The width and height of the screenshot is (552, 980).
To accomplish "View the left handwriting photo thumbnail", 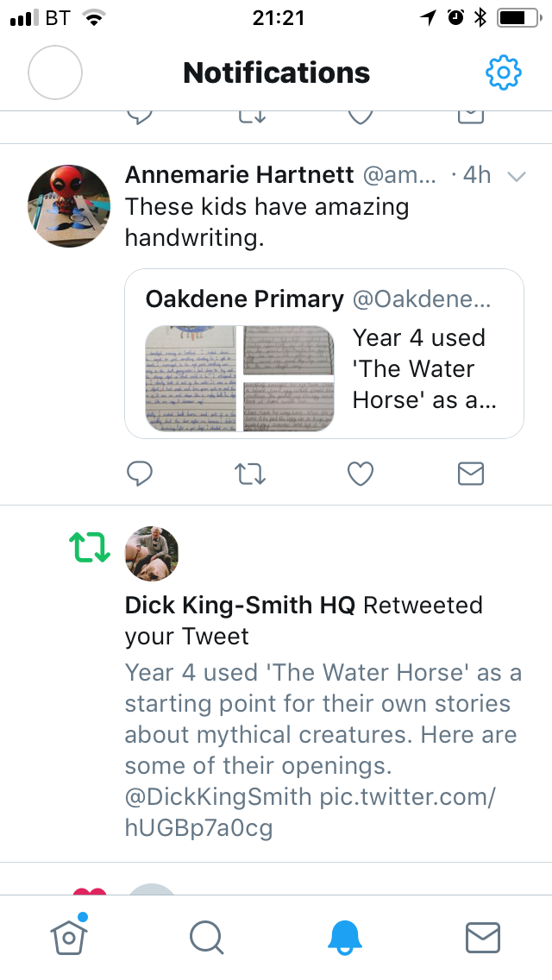I will [x=191, y=378].
